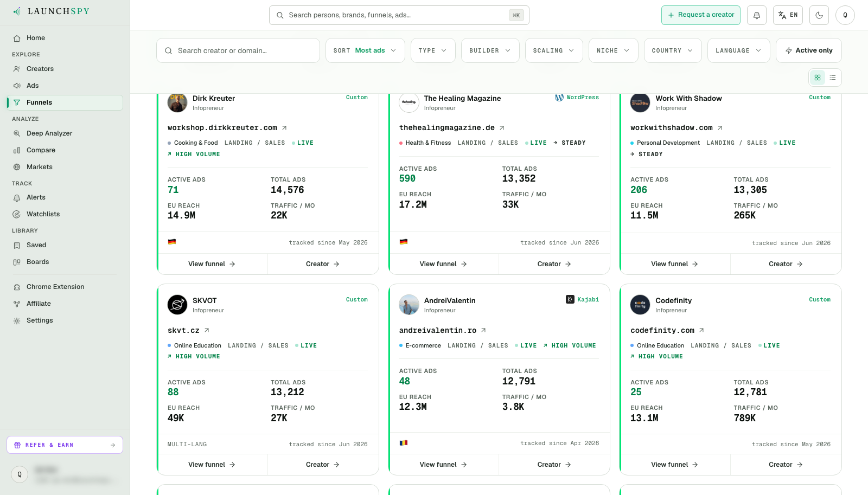Go to Home in sidebar
The height and width of the screenshot is (495, 868).
tap(65, 38)
